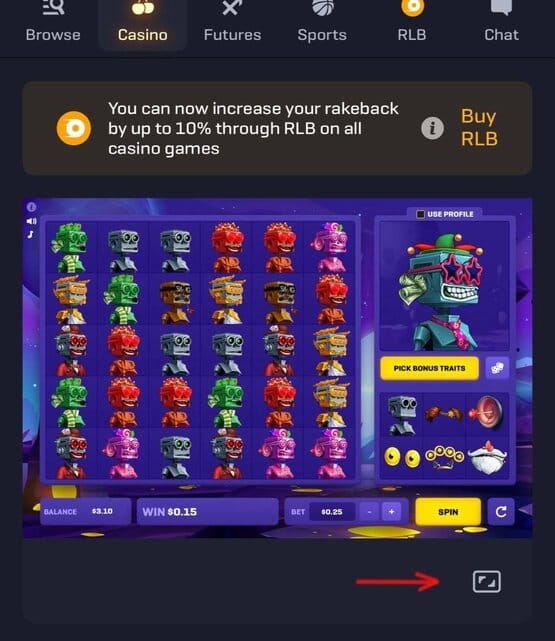Select the robot head trait

pos(402,414)
